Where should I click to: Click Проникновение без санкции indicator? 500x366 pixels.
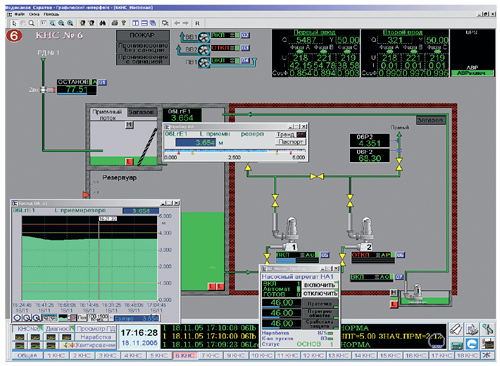click(x=143, y=47)
